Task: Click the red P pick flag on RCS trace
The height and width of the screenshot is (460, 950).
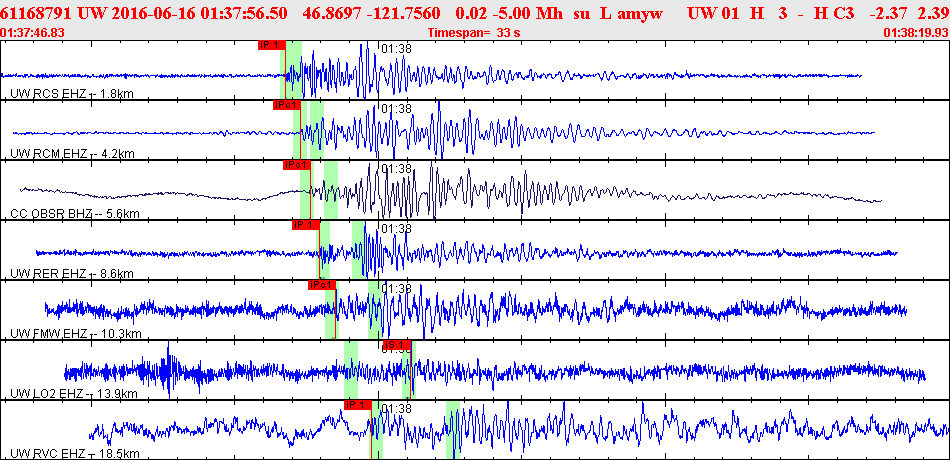Action: [271, 45]
